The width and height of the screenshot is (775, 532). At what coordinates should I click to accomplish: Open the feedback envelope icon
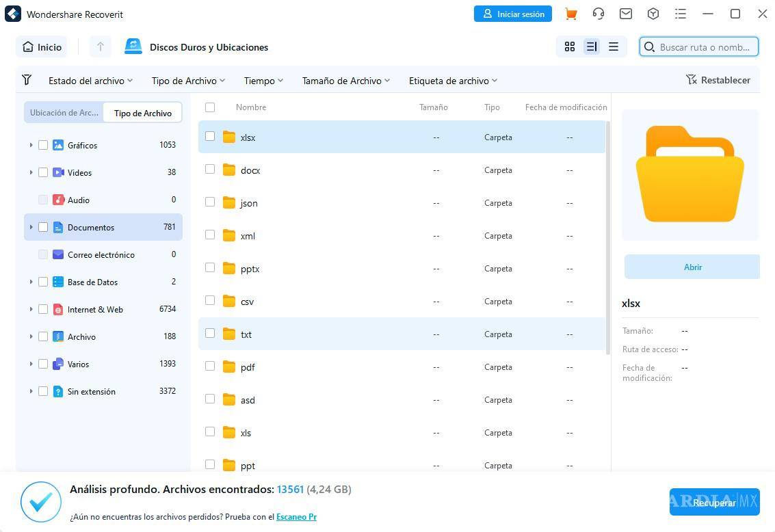[x=625, y=13]
